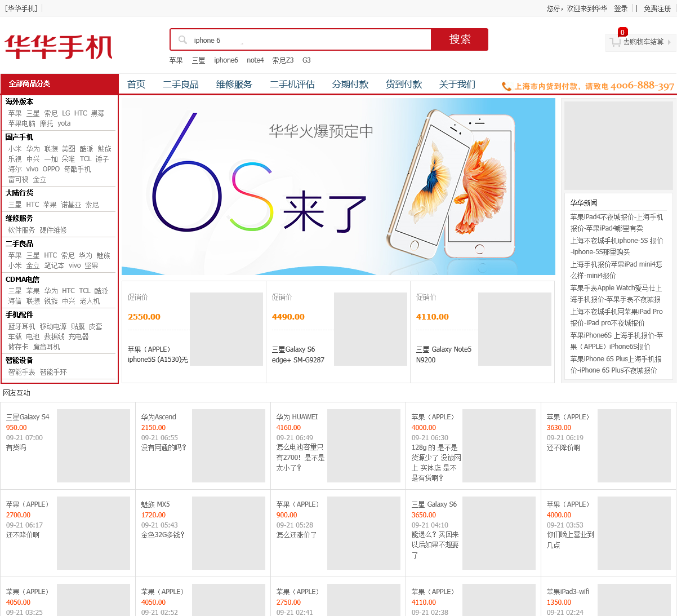Open 华为 HUAWEI post priced 4160.00

tap(297, 417)
